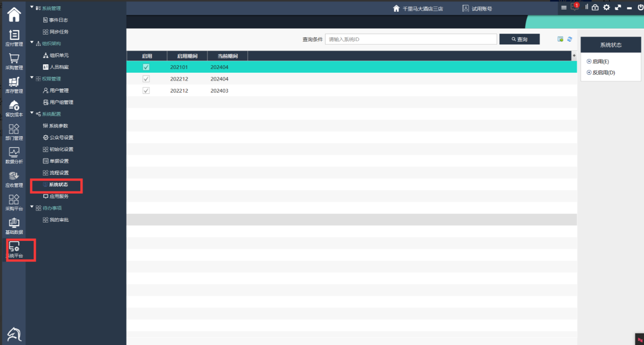Open the 数据分析 data analysis module
The height and width of the screenshot is (345, 644).
pyautogui.click(x=14, y=155)
